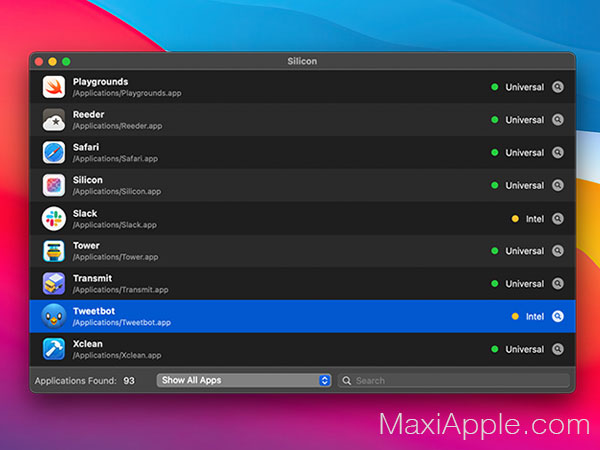Click the Universal label on Xclean row
600x450 pixels.
[x=525, y=349]
